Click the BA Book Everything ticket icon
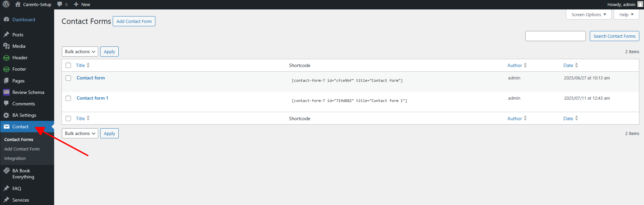This screenshot has height=205, width=644. point(6,171)
